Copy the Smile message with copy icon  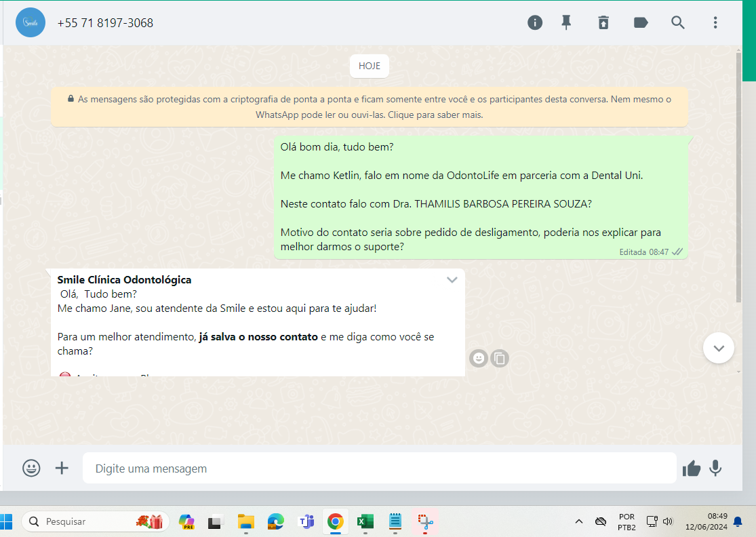point(500,358)
